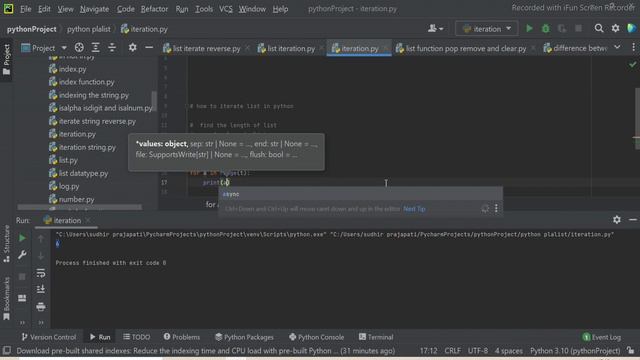
Task: Open Project panel options gear
Action: coord(133,48)
